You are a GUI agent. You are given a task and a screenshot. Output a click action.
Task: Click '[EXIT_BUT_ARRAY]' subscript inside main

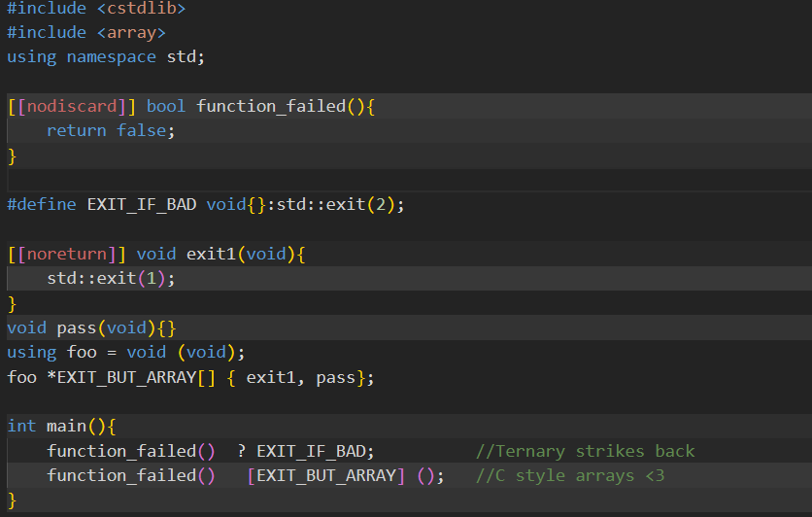[326, 475]
